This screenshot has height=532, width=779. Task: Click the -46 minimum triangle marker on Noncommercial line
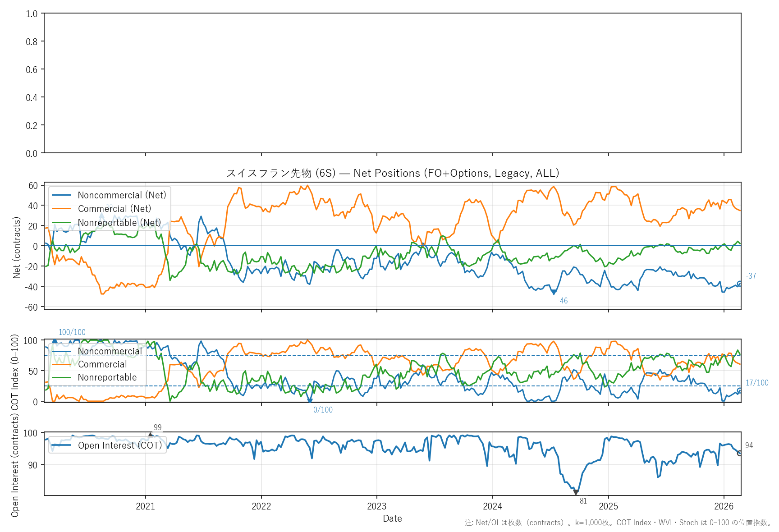pyautogui.click(x=554, y=293)
